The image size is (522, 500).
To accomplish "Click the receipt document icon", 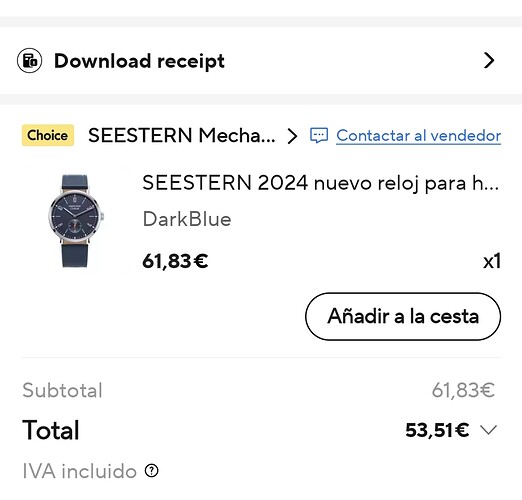I will coord(29,61).
